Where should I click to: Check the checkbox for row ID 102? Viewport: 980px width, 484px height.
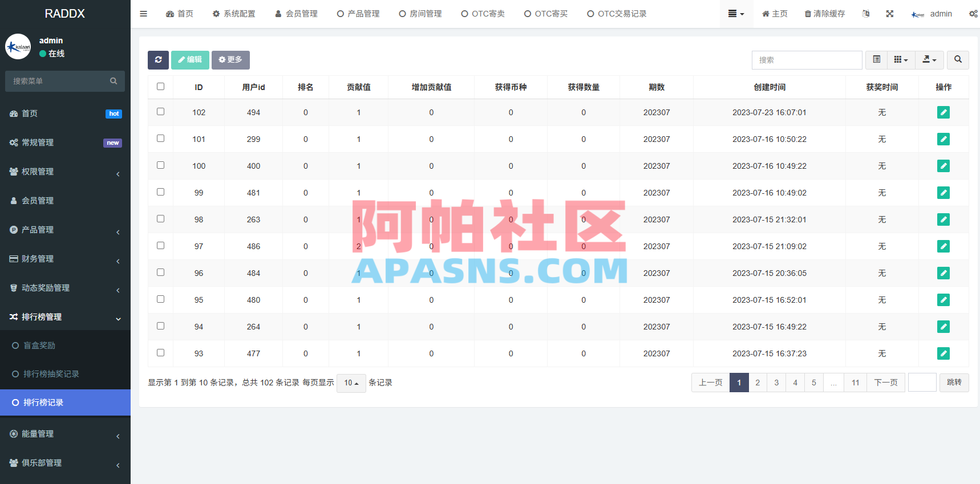point(160,112)
